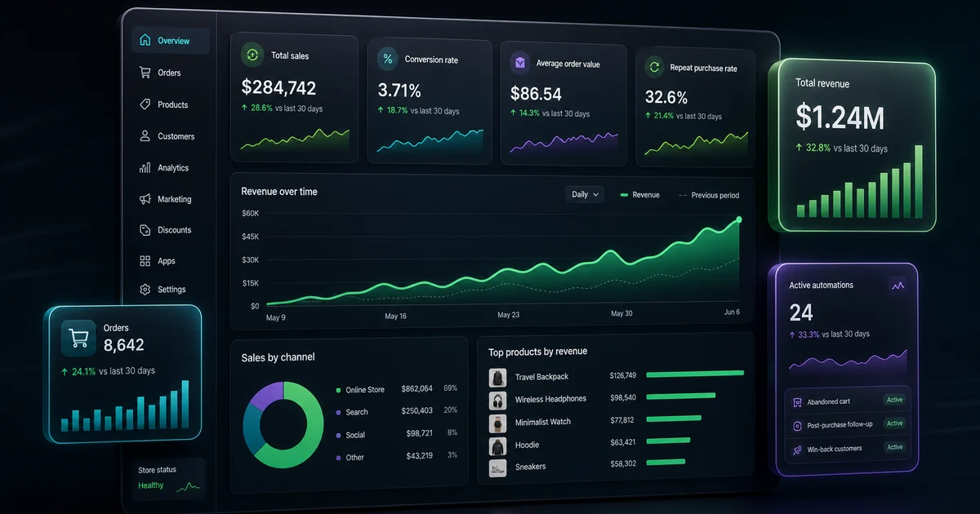Open the Analytics bar-chart icon in sidebar

pos(145,167)
